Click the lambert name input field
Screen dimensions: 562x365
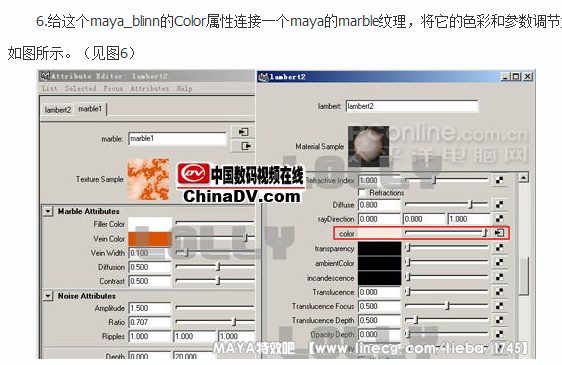(x=412, y=106)
